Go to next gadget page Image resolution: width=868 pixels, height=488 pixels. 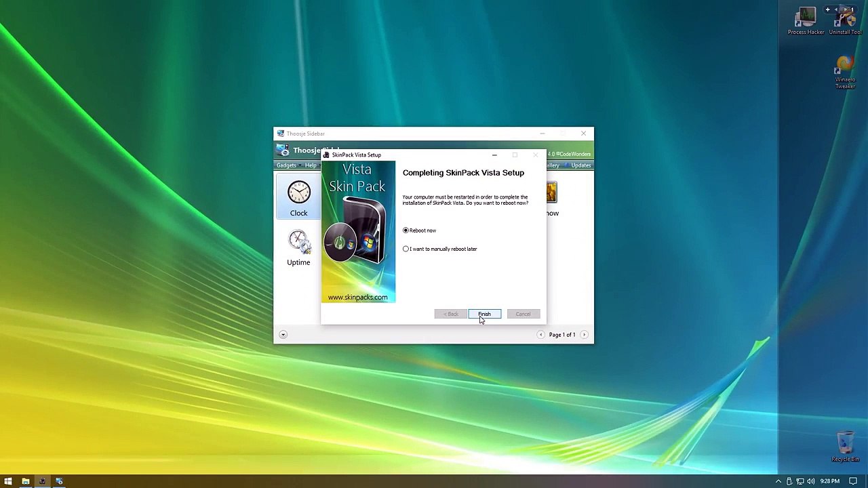coord(584,334)
